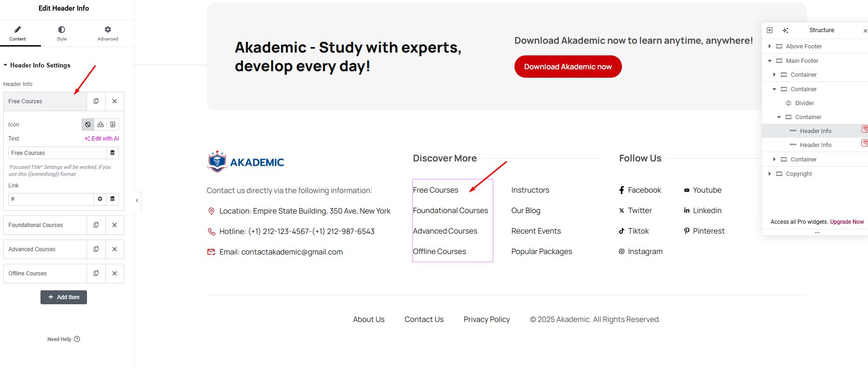The height and width of the screenshot is (368, 868).
Task: Expand Above Footer in Structure tree
Action: pyautogui.click(x=770, y=47)
